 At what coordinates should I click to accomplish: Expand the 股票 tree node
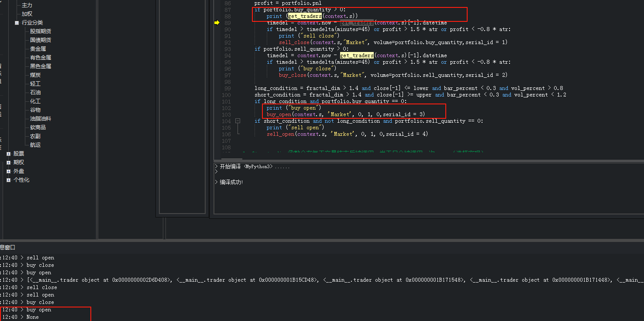(8, 154)
